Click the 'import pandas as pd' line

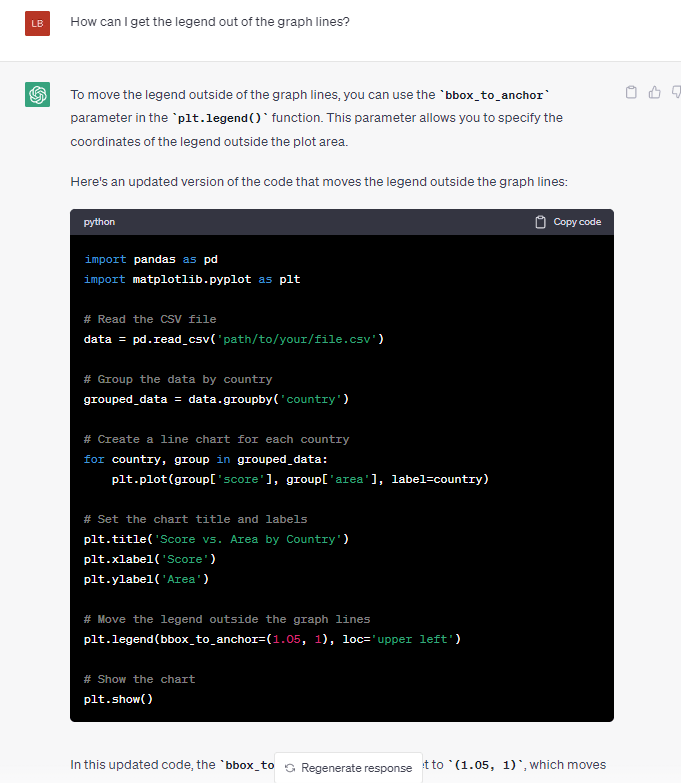click(x=150, y=259)
